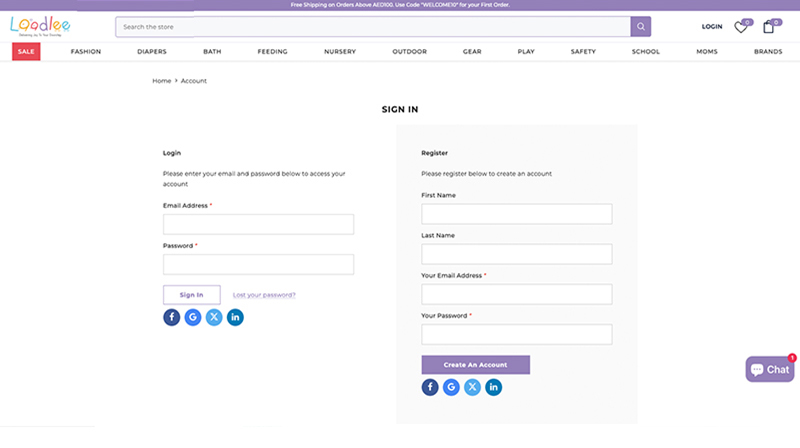Screen dimensions: 800x448
Task: Click LinkedIn icon under Login form
Action: (235, 318)
